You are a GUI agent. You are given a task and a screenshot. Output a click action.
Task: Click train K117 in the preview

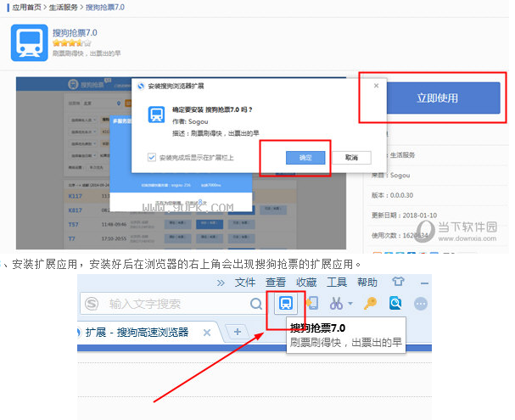(76, 196)
